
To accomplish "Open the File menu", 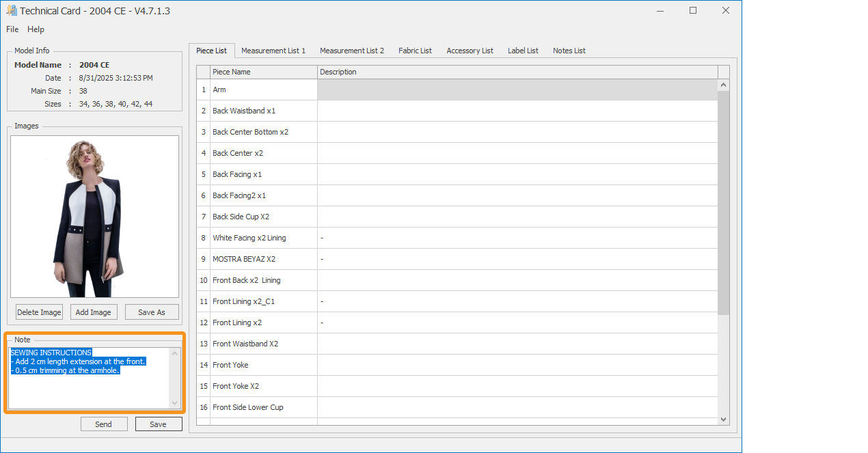I will click(12, 29).
